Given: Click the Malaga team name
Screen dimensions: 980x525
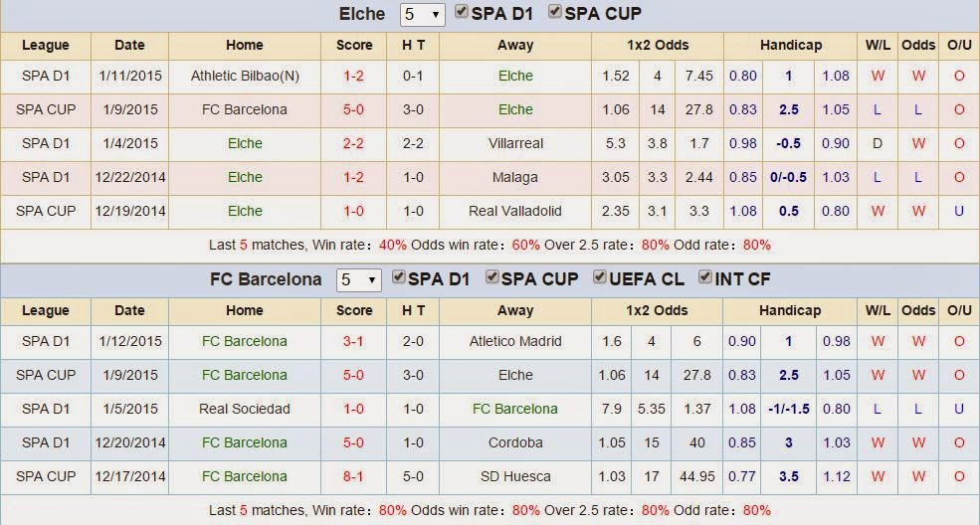Looking at the screenshot, I should pos(515,177).
